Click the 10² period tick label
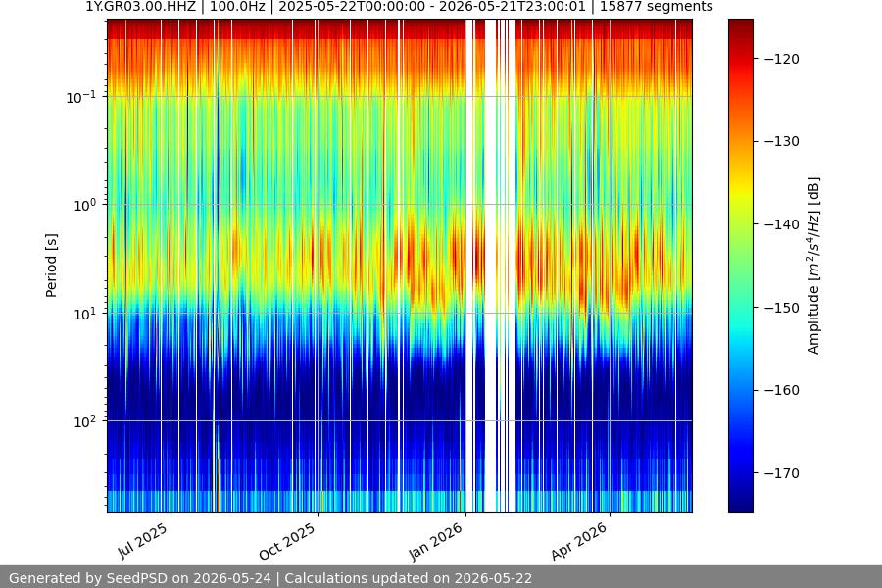882x588 pixels. click(x=85, y=422)
